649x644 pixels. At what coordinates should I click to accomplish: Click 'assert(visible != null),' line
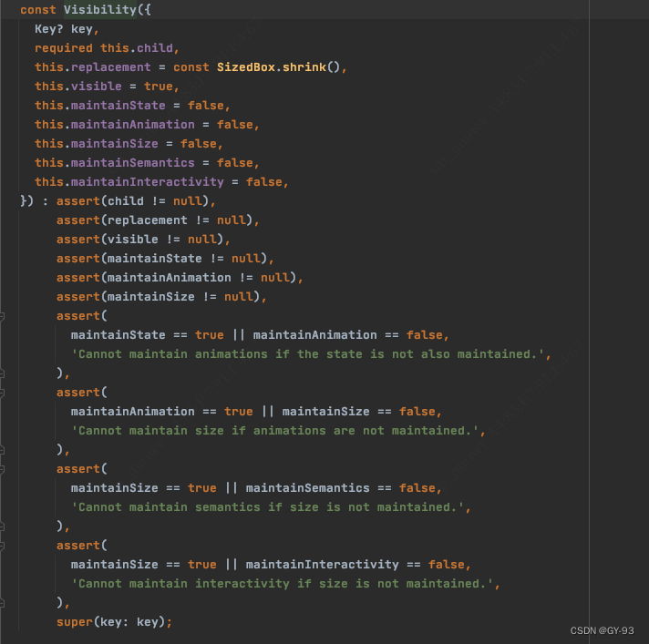pyautogui.click(x=143, y=239)
